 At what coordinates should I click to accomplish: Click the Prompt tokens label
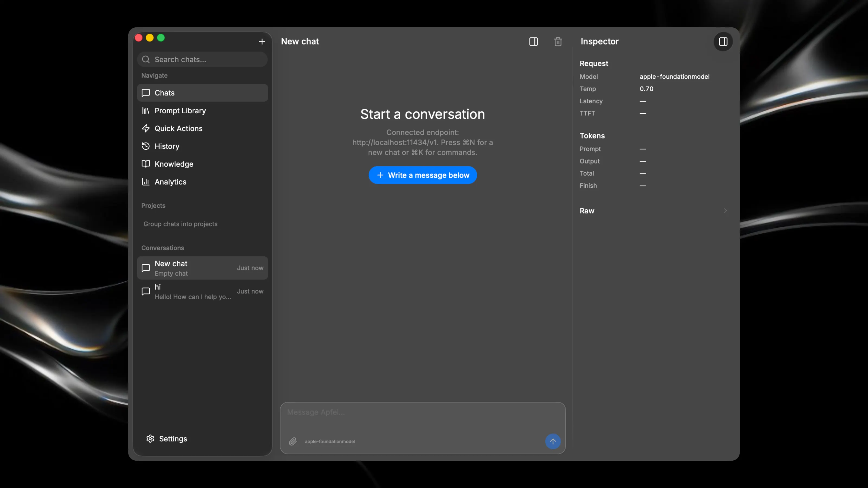point(590,149)
